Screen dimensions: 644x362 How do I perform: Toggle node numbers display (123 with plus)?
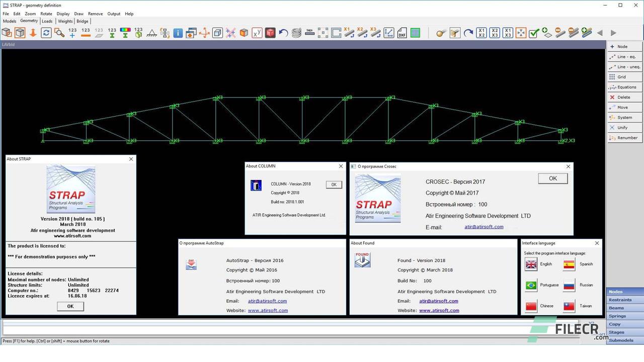72,33
